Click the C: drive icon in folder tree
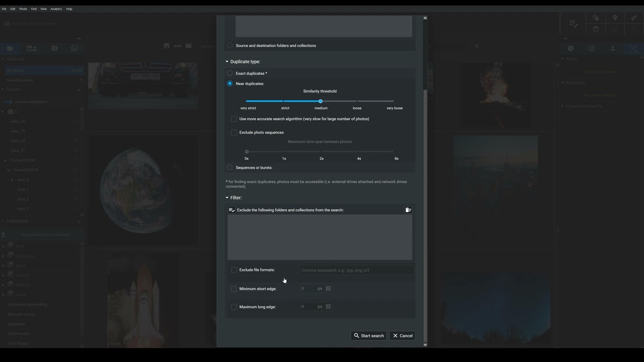This screenshot has width=644, height=362. coord(10,112)
